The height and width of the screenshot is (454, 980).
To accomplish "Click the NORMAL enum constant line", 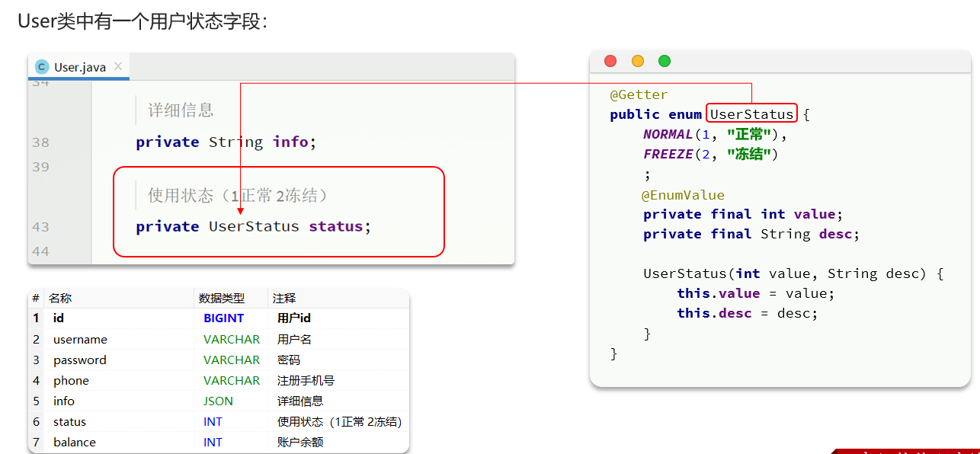I will (715, 134).
